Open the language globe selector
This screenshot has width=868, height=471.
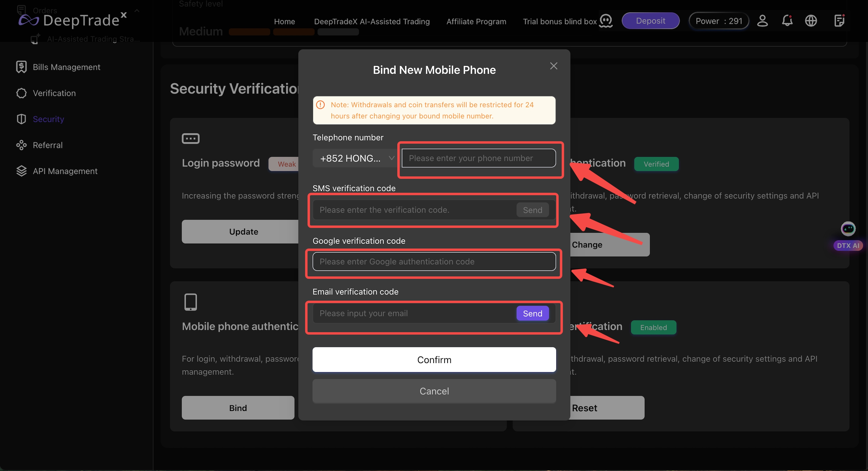tap(811, 21)
